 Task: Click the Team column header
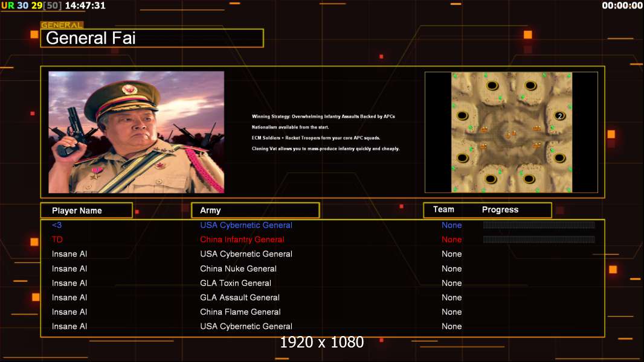coord(443,209)
